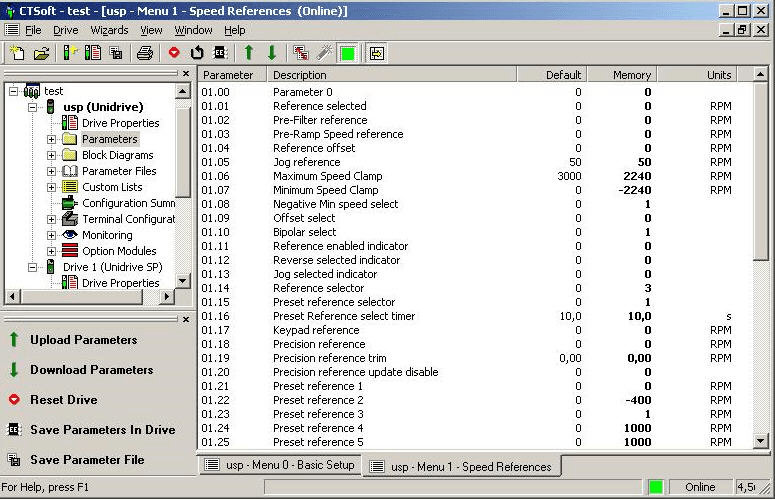Open the Wizards menu
Image resolution: width=775 pixels, height=500 pixels.
pos(109,30)
